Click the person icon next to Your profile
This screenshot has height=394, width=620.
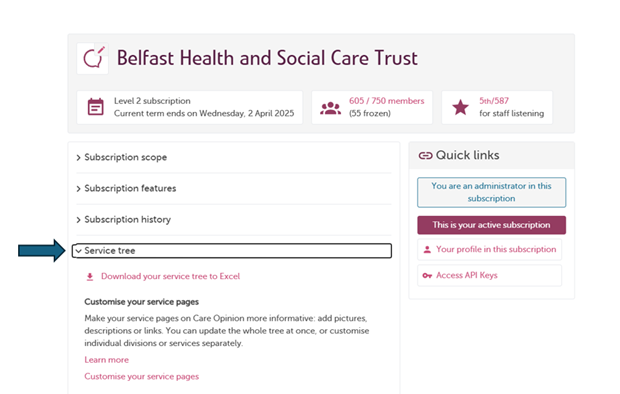[427, 250]
